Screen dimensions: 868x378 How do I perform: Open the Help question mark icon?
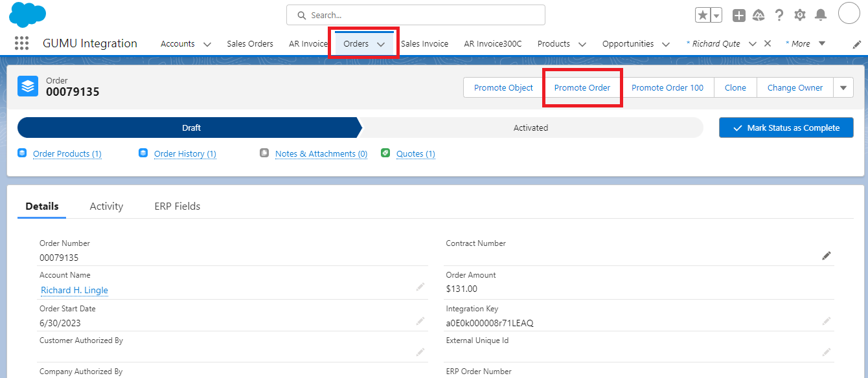click(779, 15)
